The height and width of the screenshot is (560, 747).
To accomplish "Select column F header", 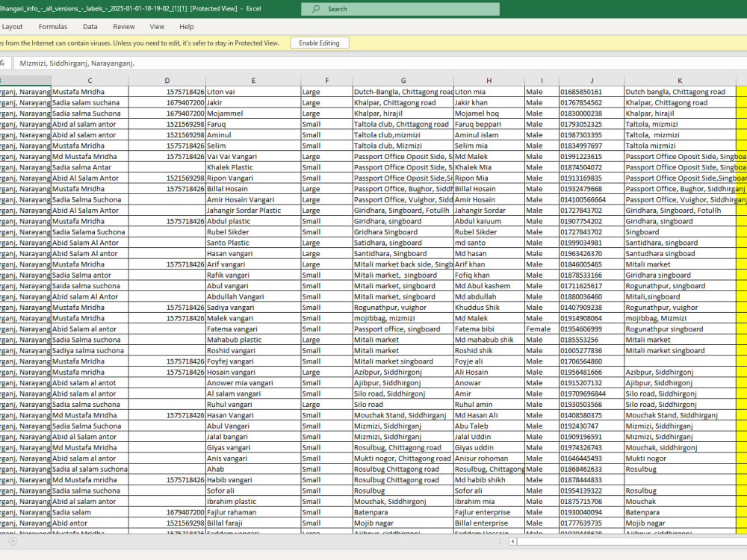I will (x=327, y=81).
